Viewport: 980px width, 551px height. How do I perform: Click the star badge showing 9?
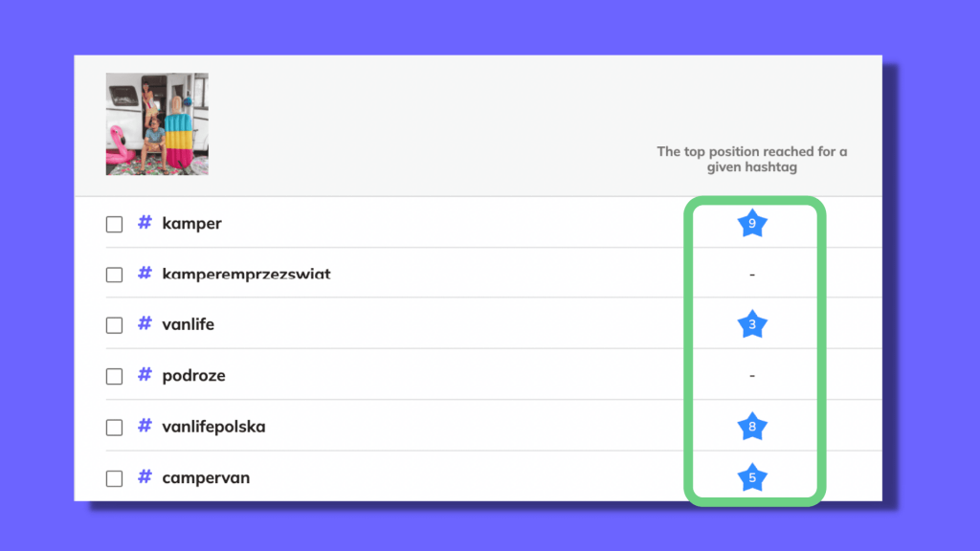[x=752, y=224]
